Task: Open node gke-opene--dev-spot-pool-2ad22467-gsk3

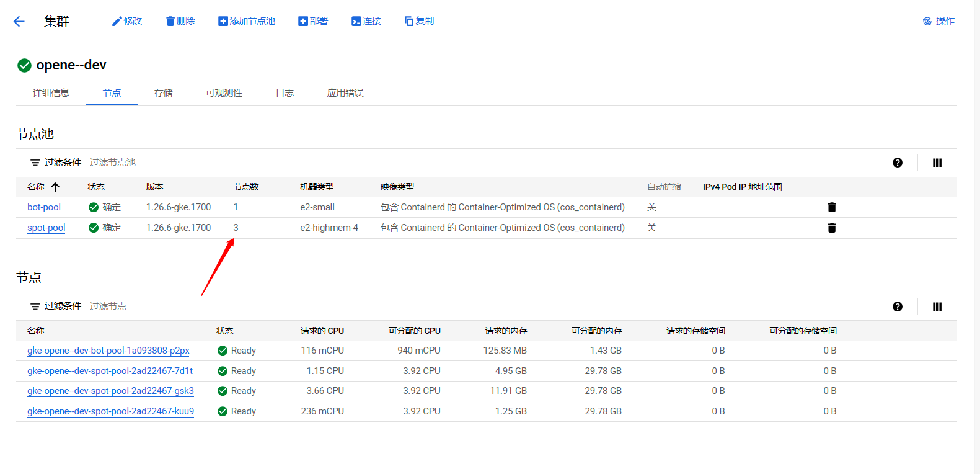Action: [110, 391]
